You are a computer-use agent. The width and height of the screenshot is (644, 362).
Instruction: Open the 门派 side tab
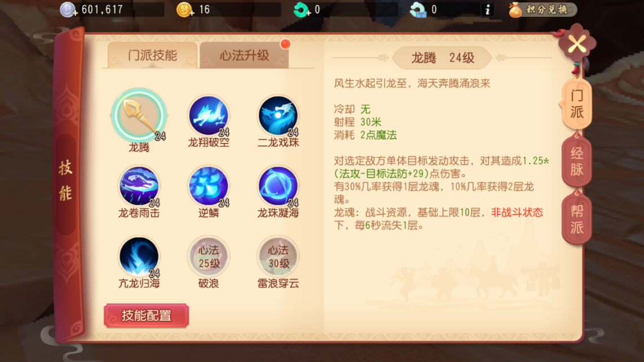tap(576, 104)
